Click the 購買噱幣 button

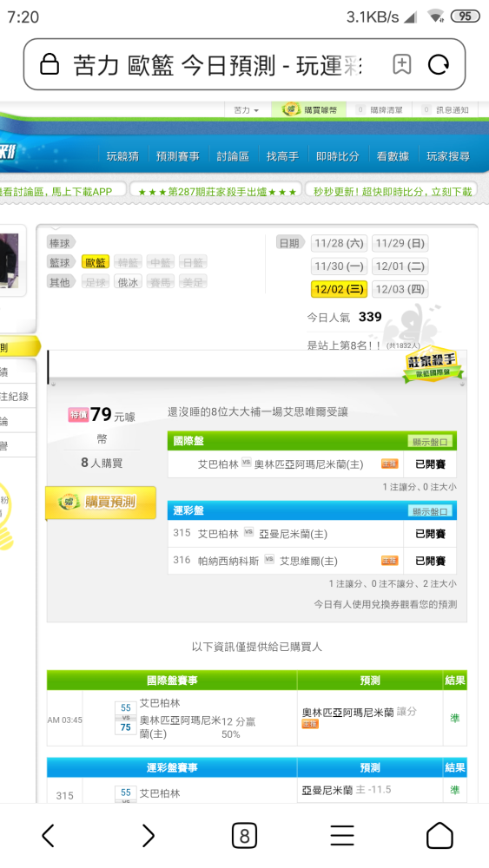309,109
